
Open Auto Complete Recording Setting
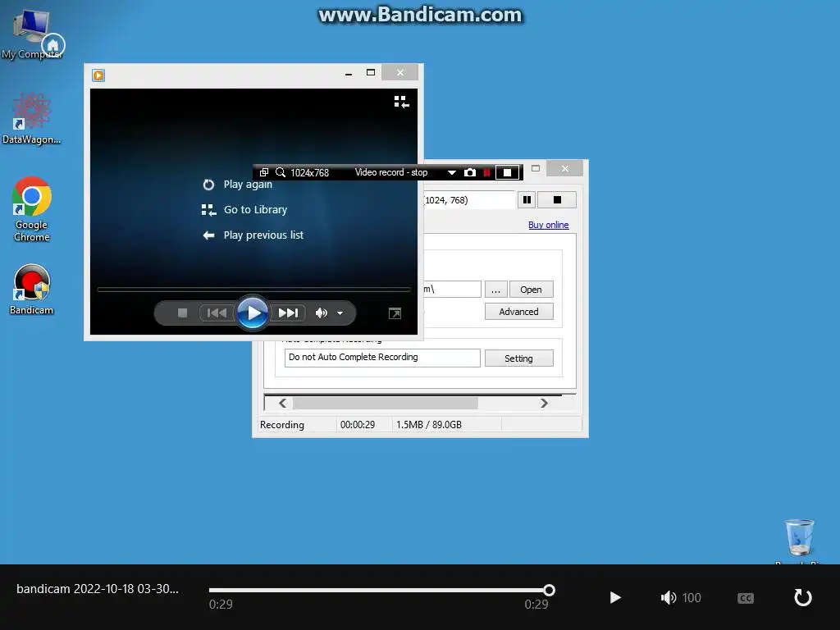[x=518, y=358]
